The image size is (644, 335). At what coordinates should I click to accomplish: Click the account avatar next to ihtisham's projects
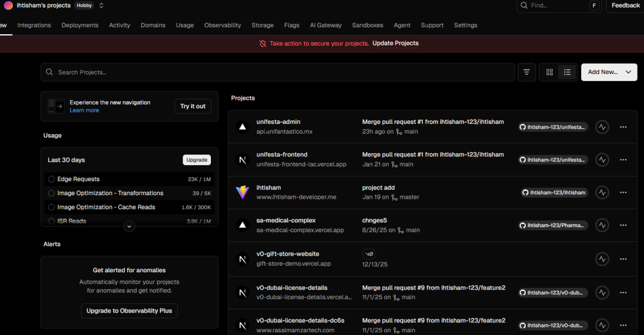pyautogui.click(x=8, y=5)
